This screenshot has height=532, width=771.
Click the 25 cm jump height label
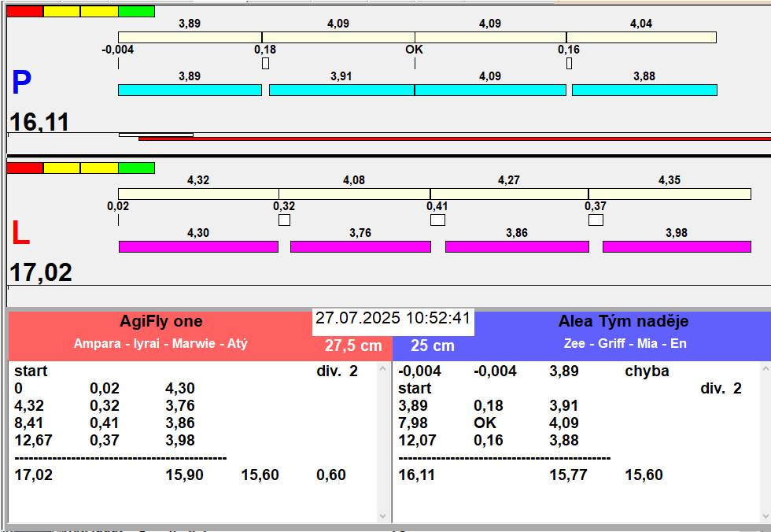(432, 345)
